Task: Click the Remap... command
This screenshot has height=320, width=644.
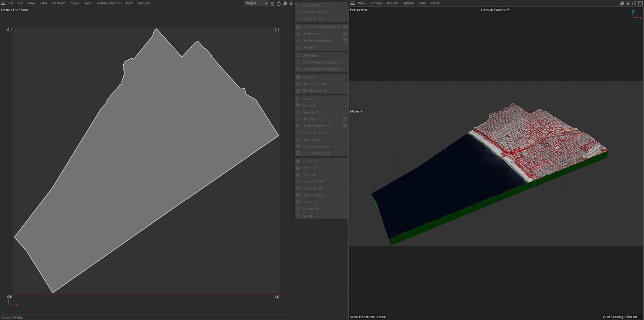Action: 321,216
